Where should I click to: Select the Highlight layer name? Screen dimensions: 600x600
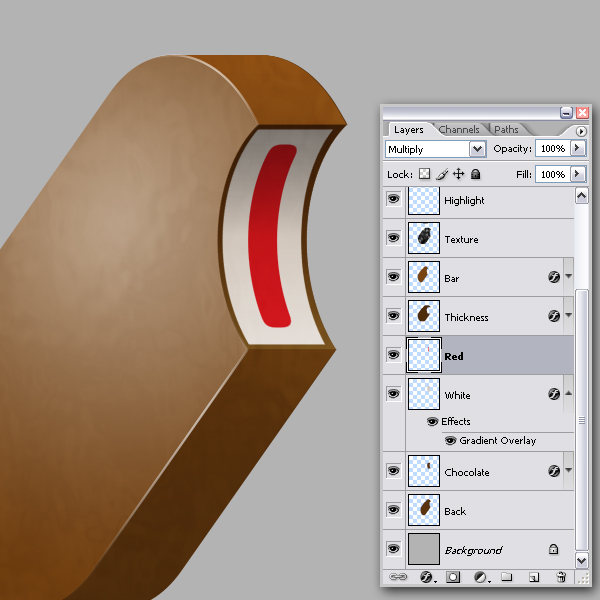[464, 201]
